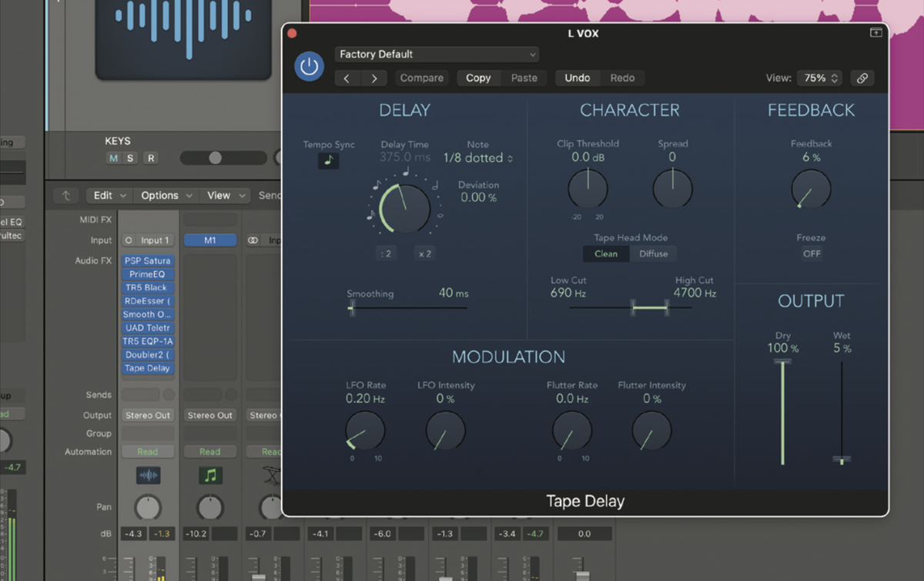924x581 pixels.
Task: Click the waveform track icon below Read
Action: (148, 475)
